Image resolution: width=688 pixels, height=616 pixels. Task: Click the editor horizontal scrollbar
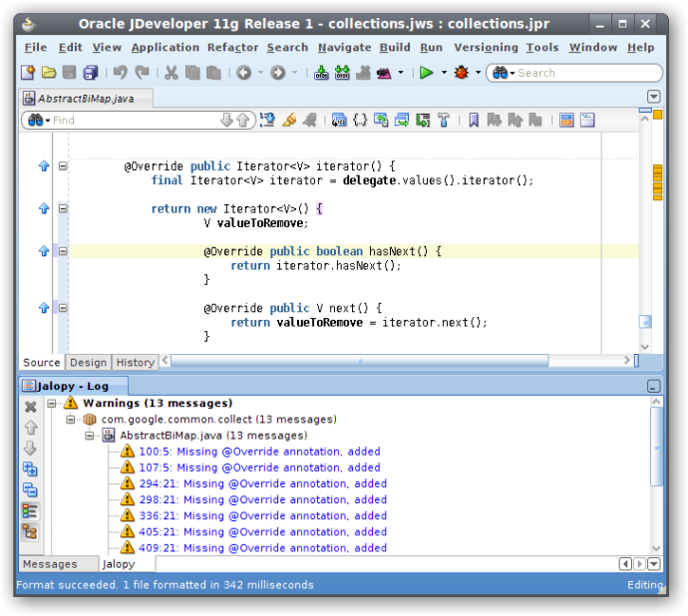coord(359,361)
